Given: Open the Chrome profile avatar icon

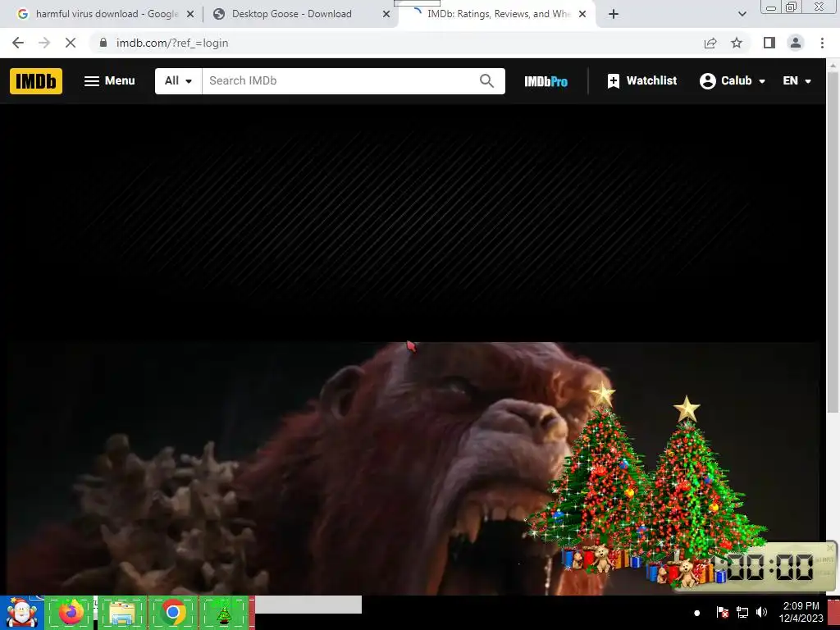Looking at the screenshot, I should [796, 43].
